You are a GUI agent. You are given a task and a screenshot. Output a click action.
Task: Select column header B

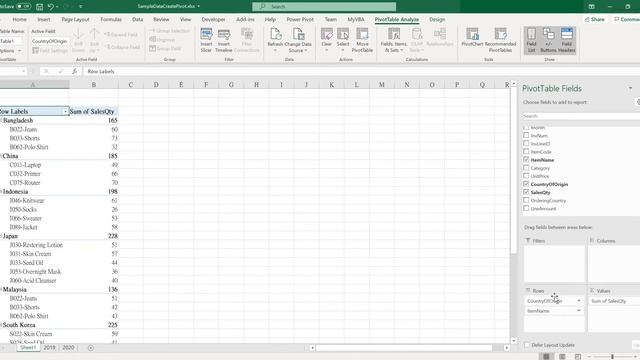coord(93,84)
